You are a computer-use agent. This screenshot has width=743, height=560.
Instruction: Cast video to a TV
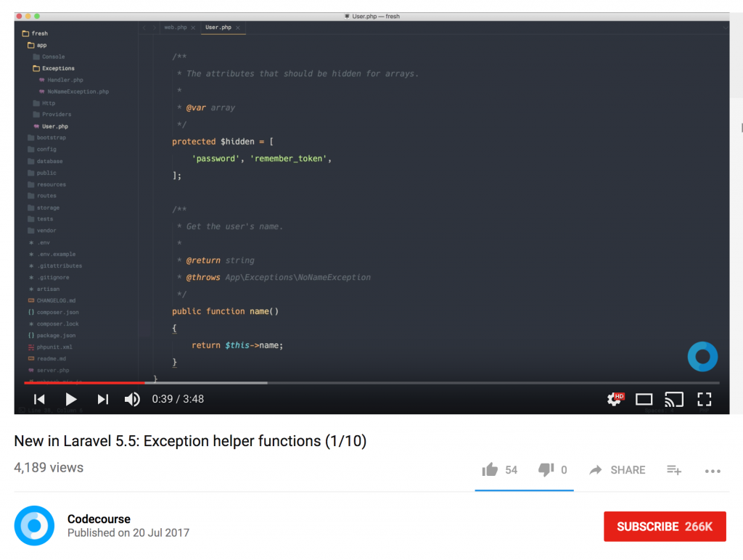click(x=674, y=399)
